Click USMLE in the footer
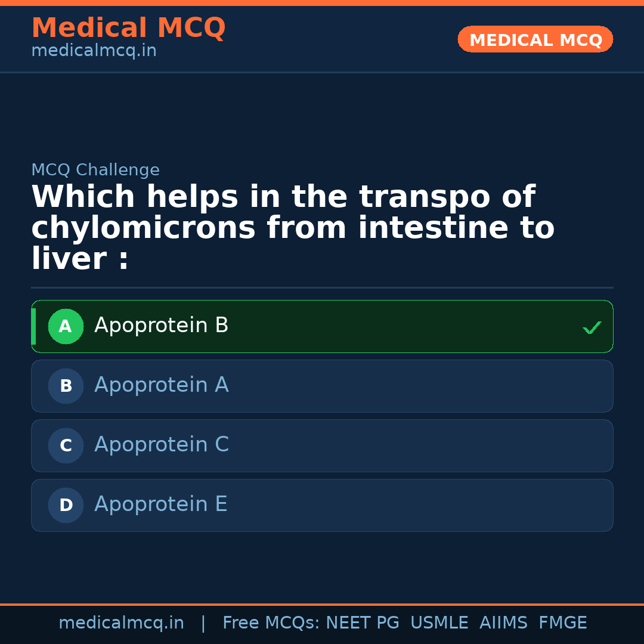Screen dimensions: 644x644 coord(439,623)
